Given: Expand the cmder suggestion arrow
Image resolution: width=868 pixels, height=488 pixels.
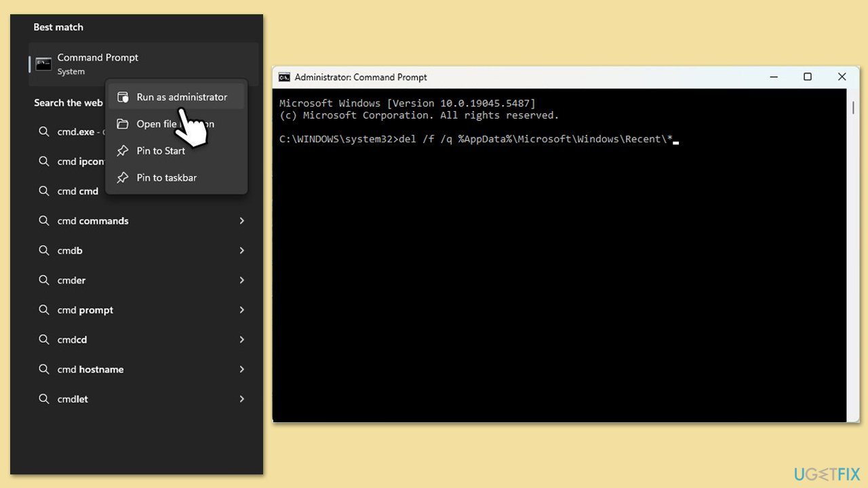Looking at the screenshot, I should pos(242,280).
